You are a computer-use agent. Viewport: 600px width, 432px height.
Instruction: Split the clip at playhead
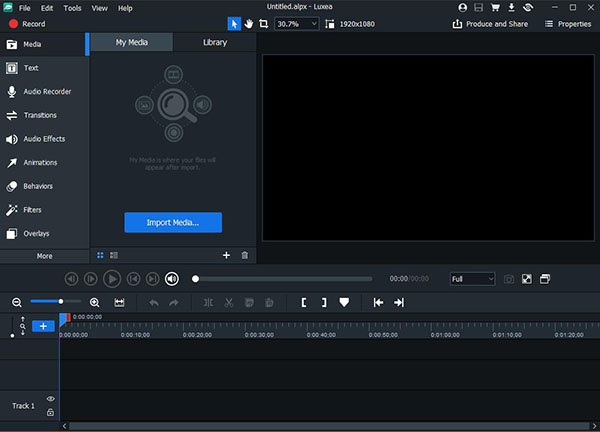pyautogui.click(x=208, y=303)
